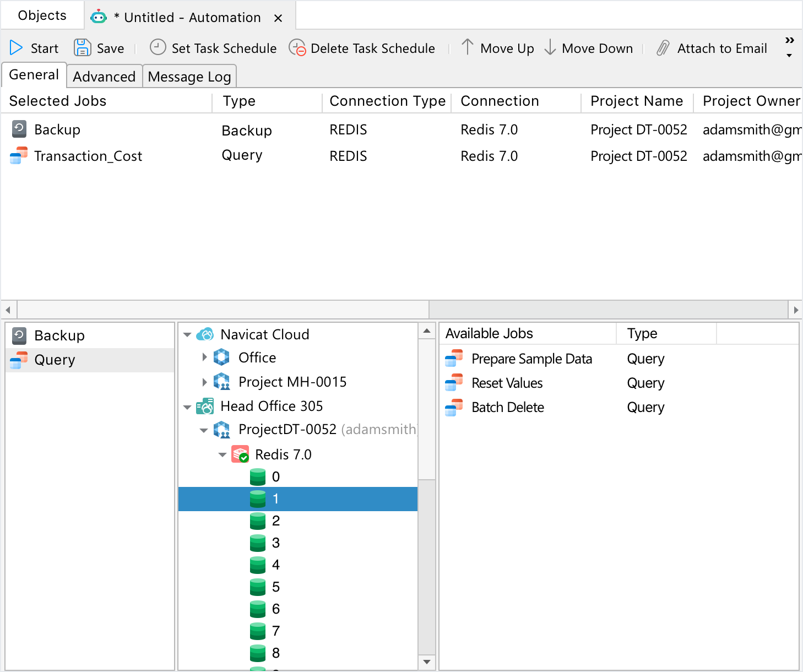Expand the Office project node

tap(204, 357)
